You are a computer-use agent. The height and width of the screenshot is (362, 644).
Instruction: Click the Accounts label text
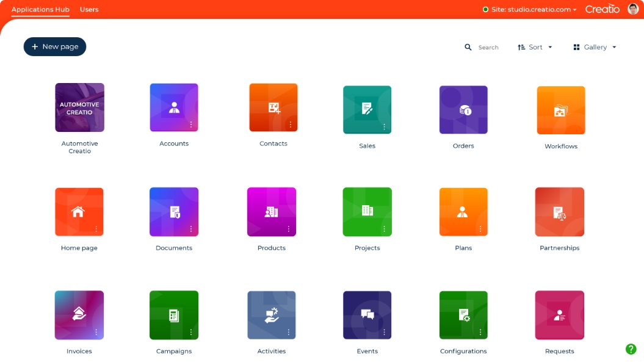(x=174, y=143)
